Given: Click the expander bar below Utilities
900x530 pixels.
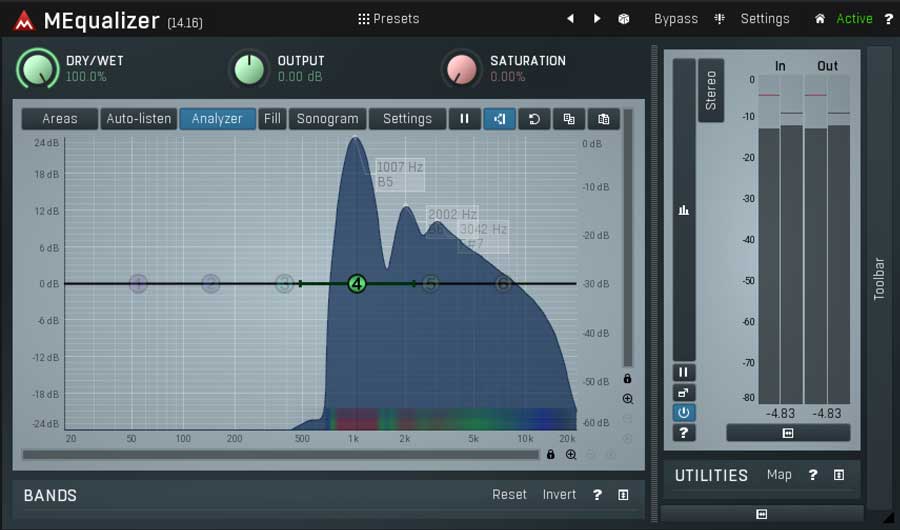Looking at the screenshot, I should [762, 514].
